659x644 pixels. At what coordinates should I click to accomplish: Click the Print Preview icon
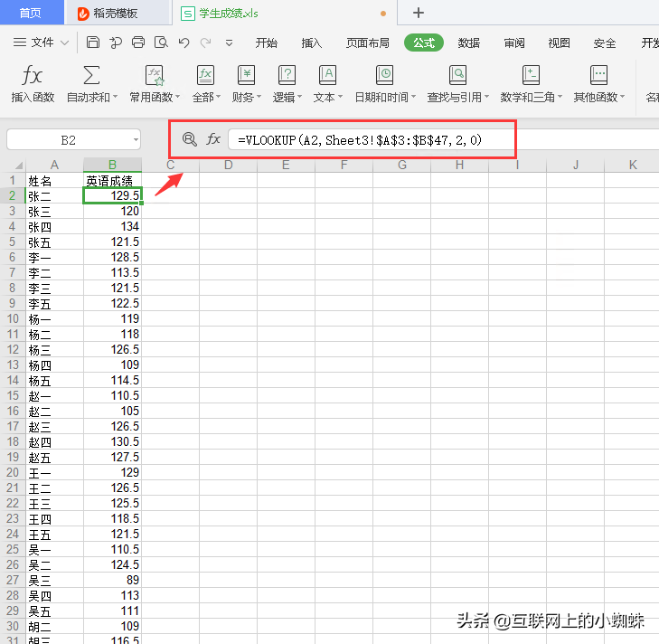(x=161, y=43)
